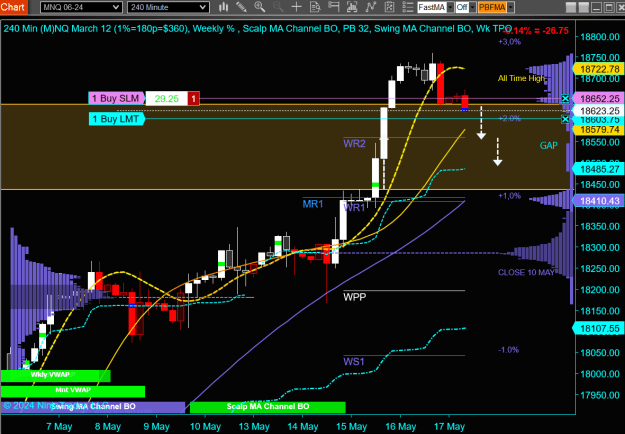
Task: Open the chart Properties list icon
Action: pos(407,7)
